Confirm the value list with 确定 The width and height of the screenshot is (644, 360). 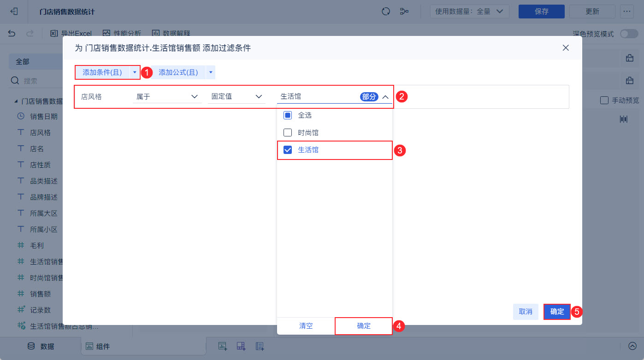click(364, 326)
